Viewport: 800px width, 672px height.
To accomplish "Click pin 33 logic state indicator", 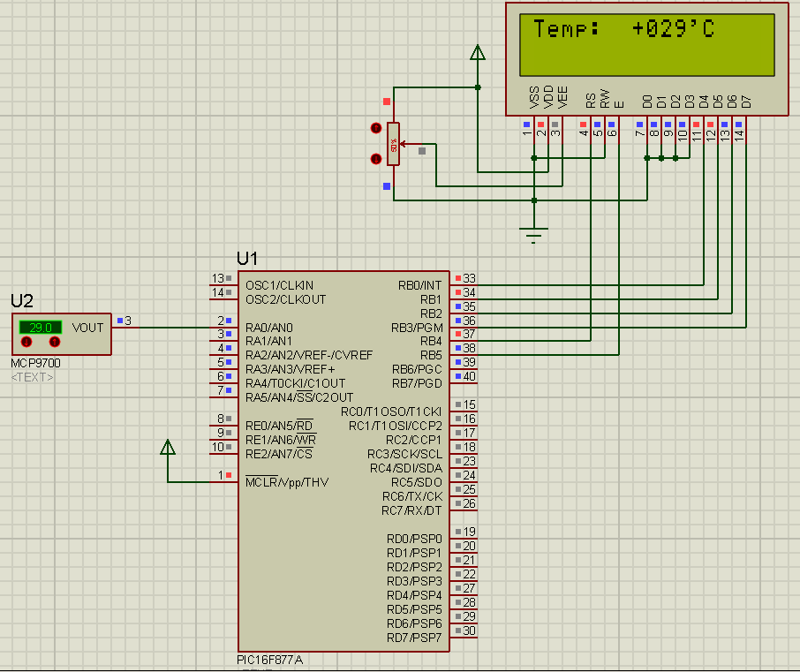I will pos(458,278).
